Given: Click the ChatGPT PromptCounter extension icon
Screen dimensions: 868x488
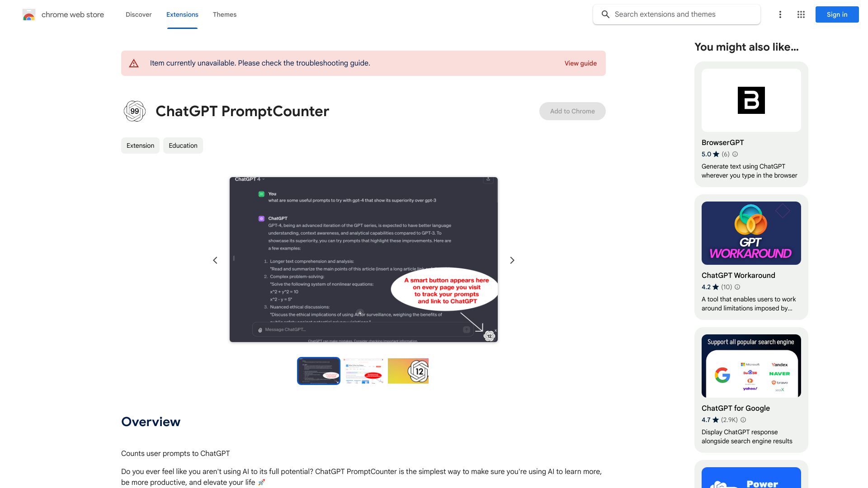Looking at the screenshot, I should (134, 111).
